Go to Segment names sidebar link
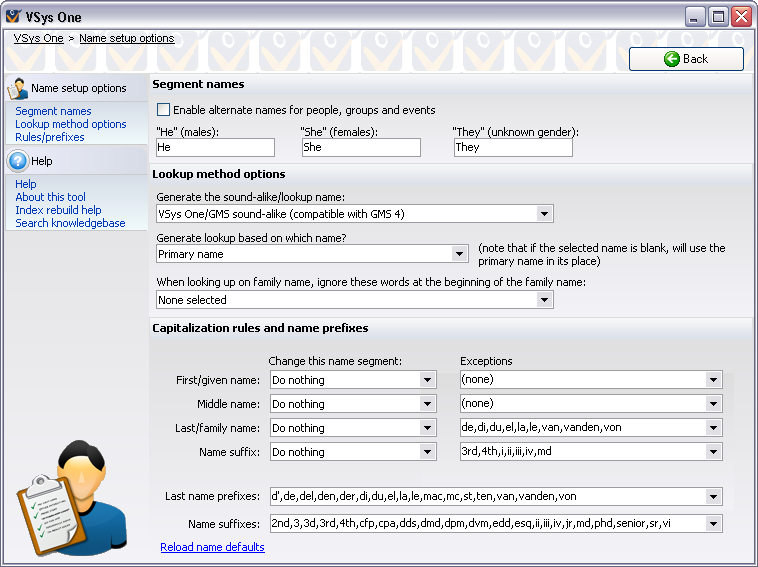The height and width of the screenshot is (567, 758). coord(53,111)
